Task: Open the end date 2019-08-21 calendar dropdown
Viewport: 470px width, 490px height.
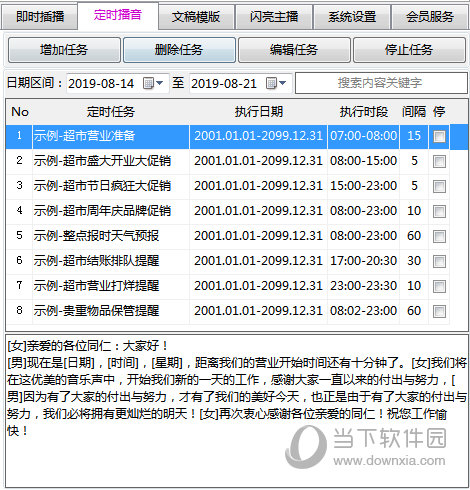Action: click(276, 83)
